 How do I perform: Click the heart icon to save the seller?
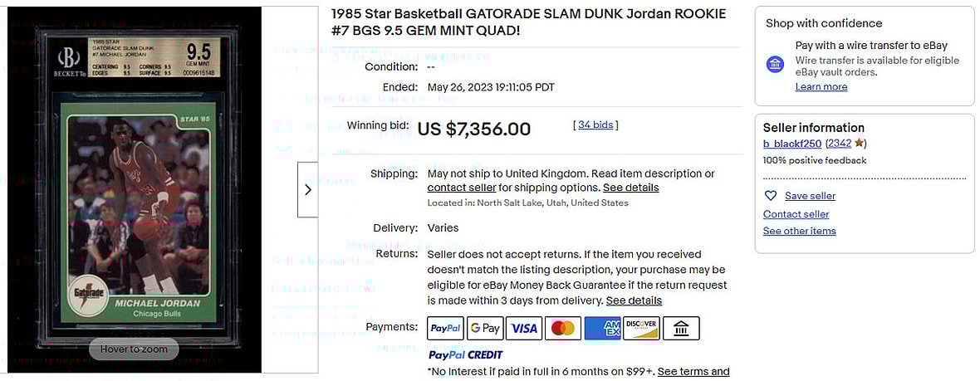pos(771,196)
